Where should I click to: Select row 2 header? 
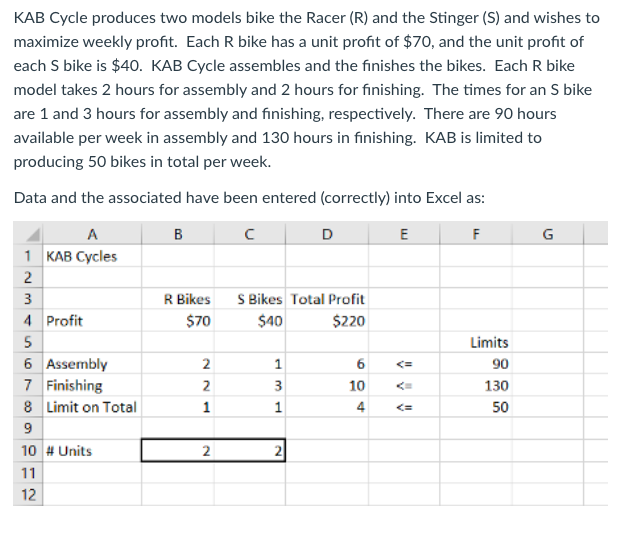pos(28,277)
